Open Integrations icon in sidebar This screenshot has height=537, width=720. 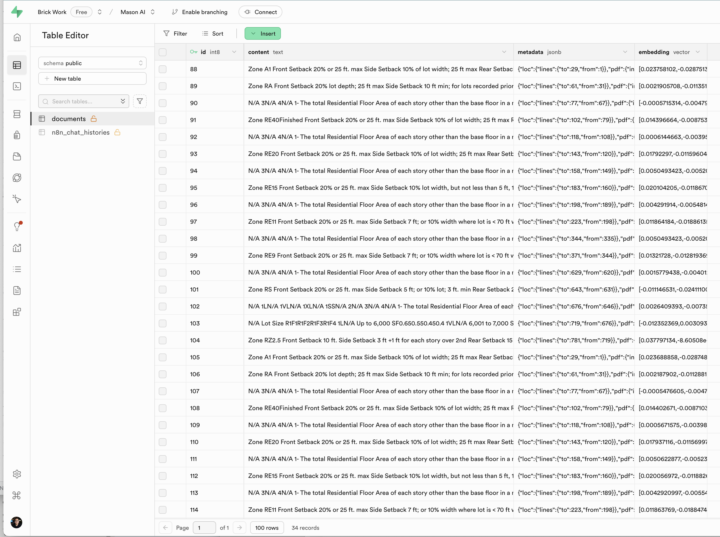(17, 312)
